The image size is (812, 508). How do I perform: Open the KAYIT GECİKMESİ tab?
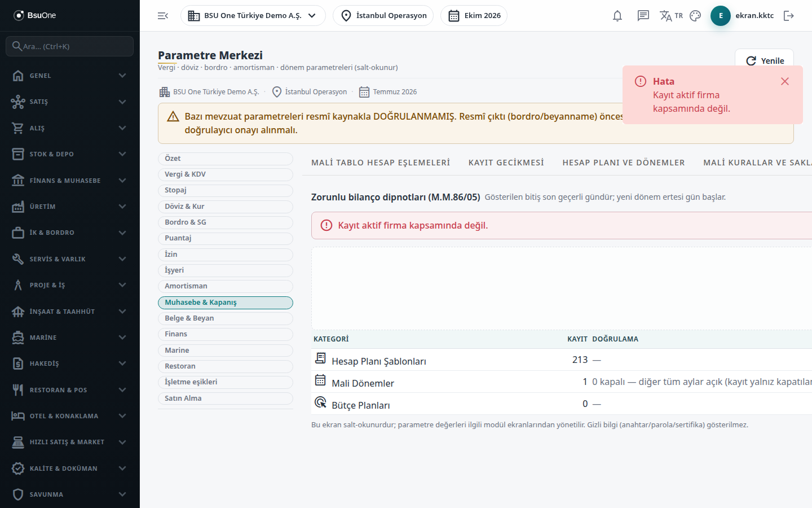point(506,163)
